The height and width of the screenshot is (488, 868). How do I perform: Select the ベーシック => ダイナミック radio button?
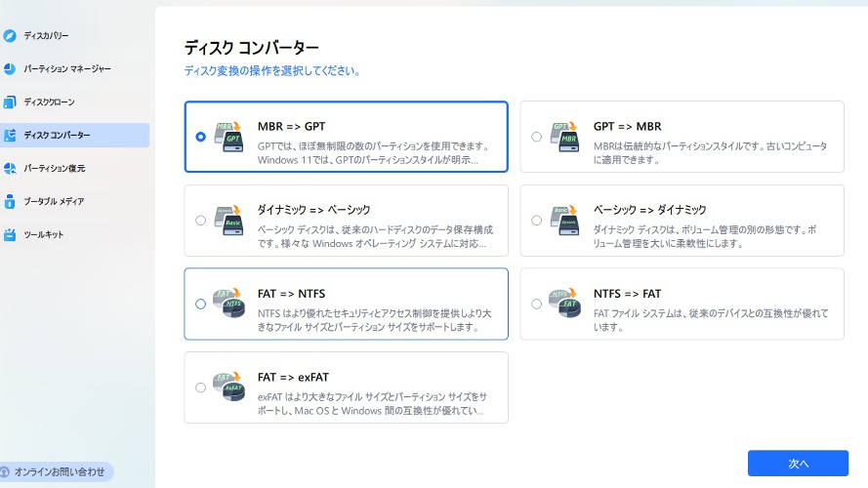[536, 221]
